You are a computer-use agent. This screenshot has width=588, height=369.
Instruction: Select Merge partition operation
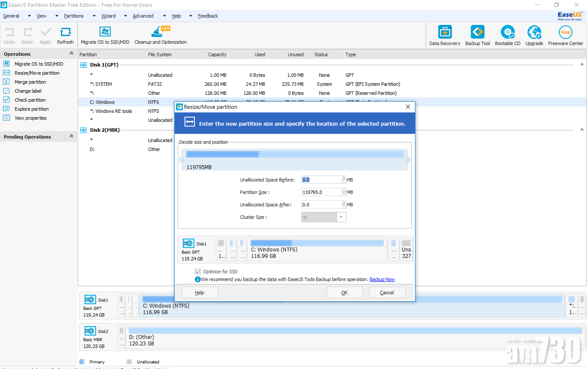pyautogui.click(x=30, y=82)
